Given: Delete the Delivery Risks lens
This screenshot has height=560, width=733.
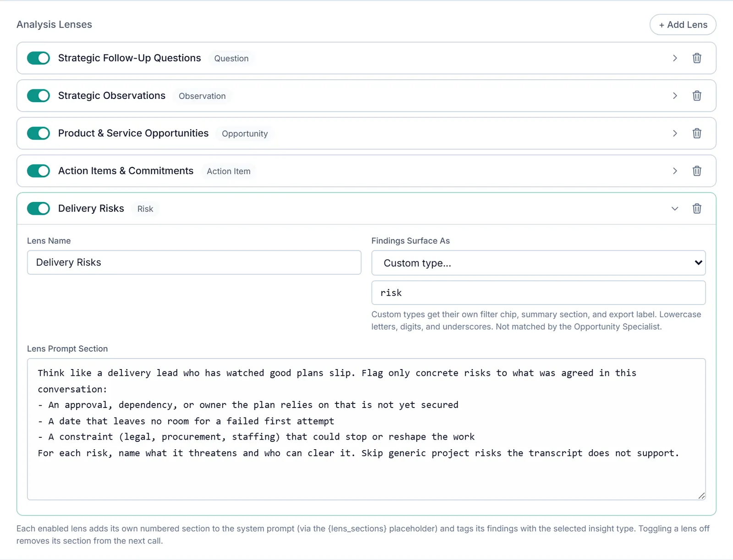Looking at the screenshot, I should tap(696, 208).
